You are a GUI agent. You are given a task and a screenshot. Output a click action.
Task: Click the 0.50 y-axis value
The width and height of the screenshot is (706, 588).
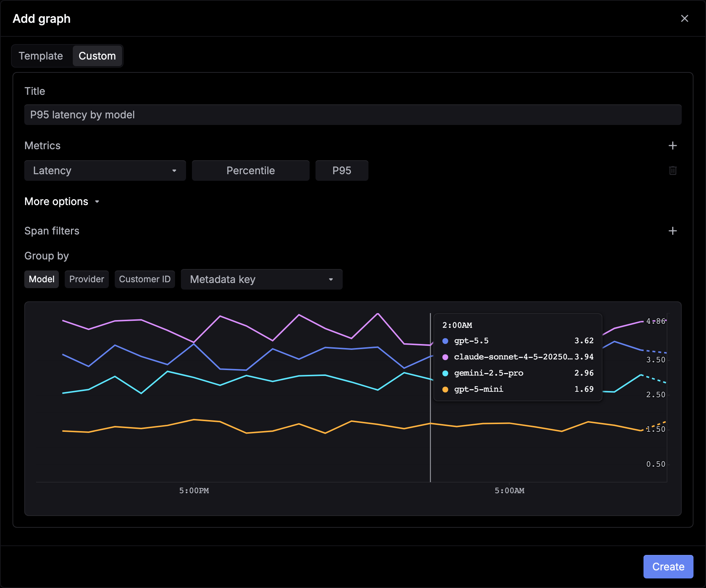click(656, 464)
